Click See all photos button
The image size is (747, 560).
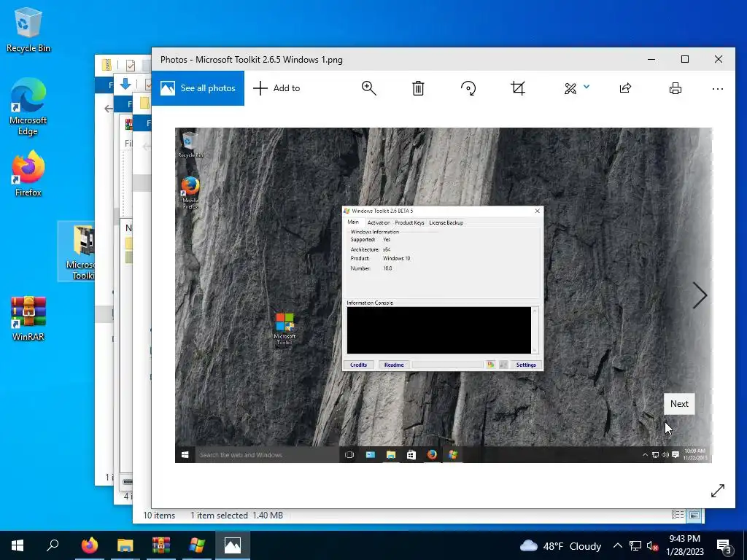198,88
